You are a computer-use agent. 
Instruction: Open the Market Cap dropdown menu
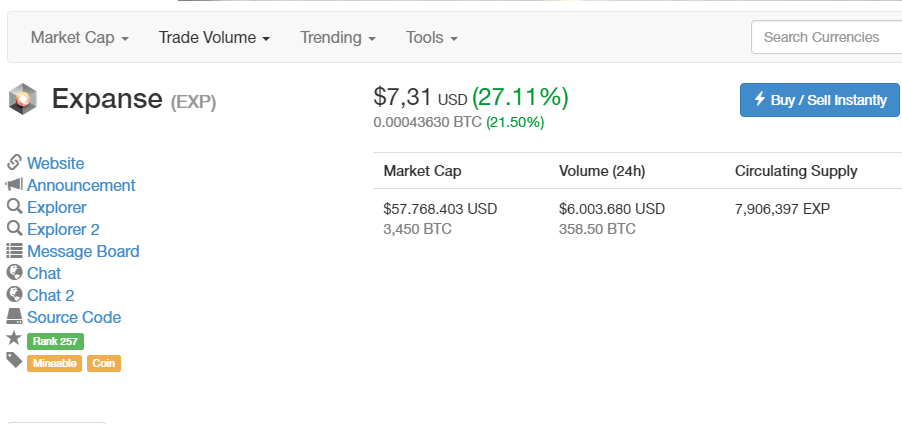(x=80, y=38)
